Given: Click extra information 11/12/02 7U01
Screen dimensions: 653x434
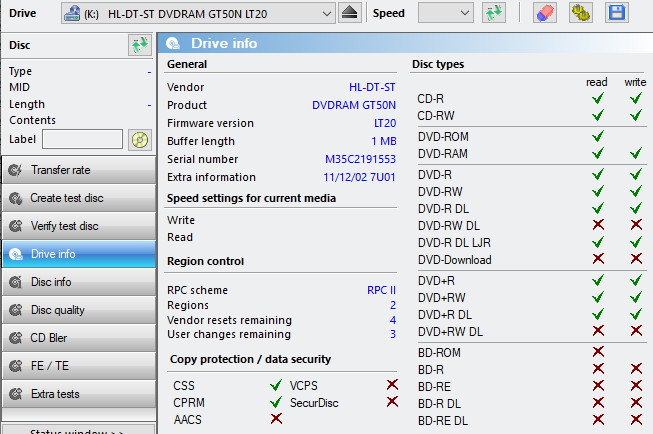Looking at the screenshot, I should pyautogui.click(x=359, y=177).
